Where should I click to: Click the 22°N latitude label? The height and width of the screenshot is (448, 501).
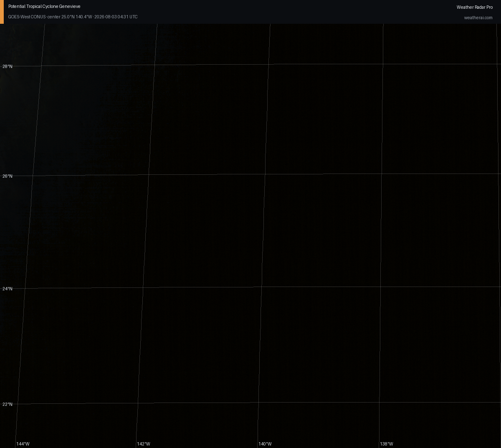point(8,405)
